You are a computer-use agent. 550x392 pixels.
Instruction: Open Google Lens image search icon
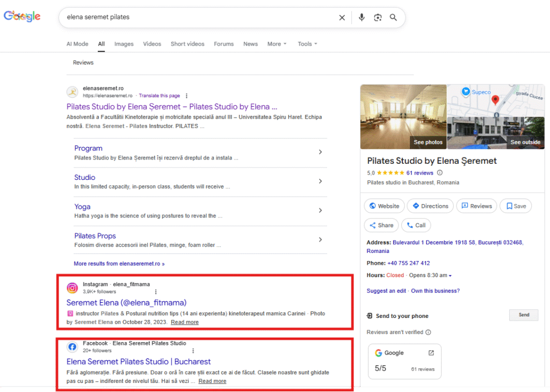coord(378,18)
